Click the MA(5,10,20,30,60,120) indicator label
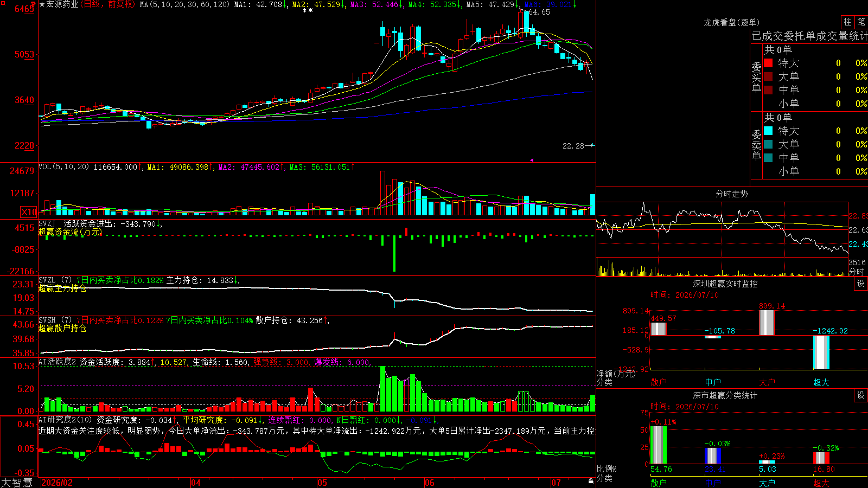 185,4
